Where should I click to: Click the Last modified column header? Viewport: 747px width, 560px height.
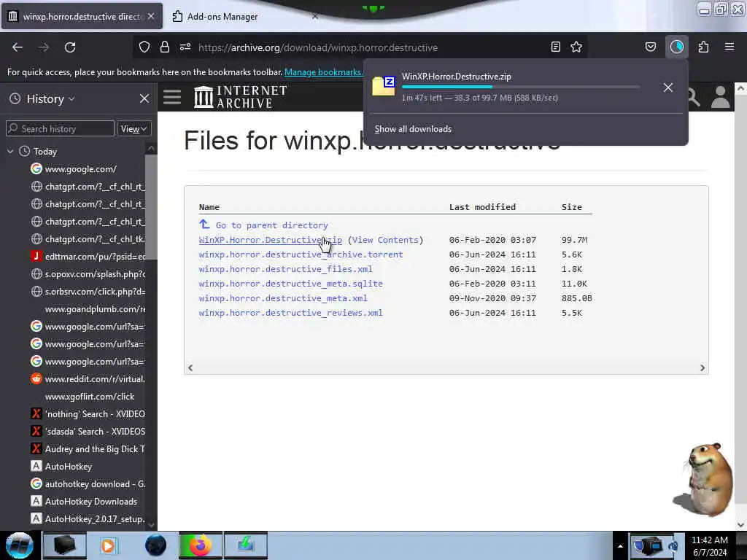(482, 207)
